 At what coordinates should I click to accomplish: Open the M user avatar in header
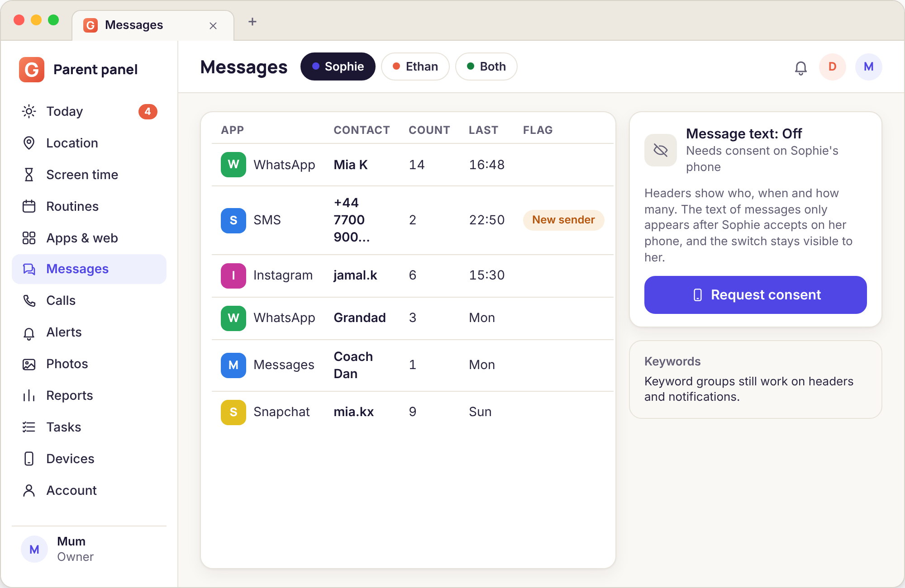(x=869, y=67)
